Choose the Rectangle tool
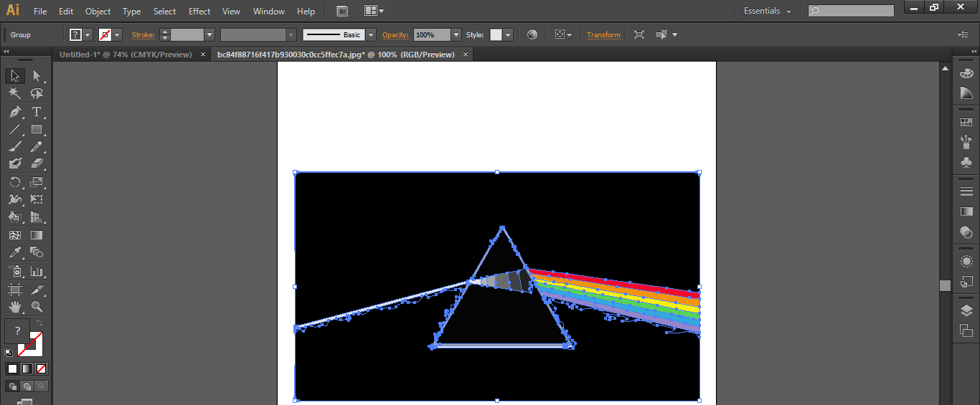This screenshot has width=980, height=405. (37, 130)
